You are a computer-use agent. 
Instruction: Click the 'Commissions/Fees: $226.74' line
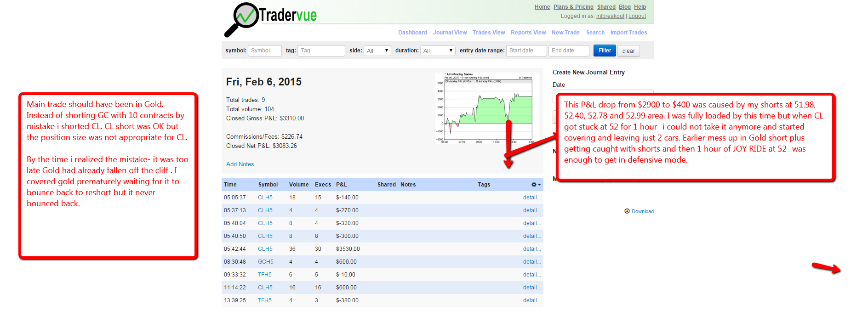coord(264,137)
